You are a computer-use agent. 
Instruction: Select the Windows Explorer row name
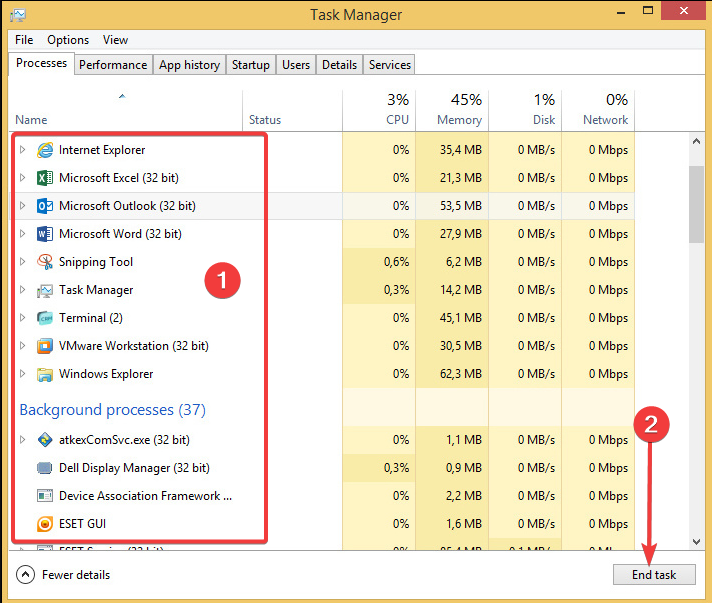coord(106,374)
